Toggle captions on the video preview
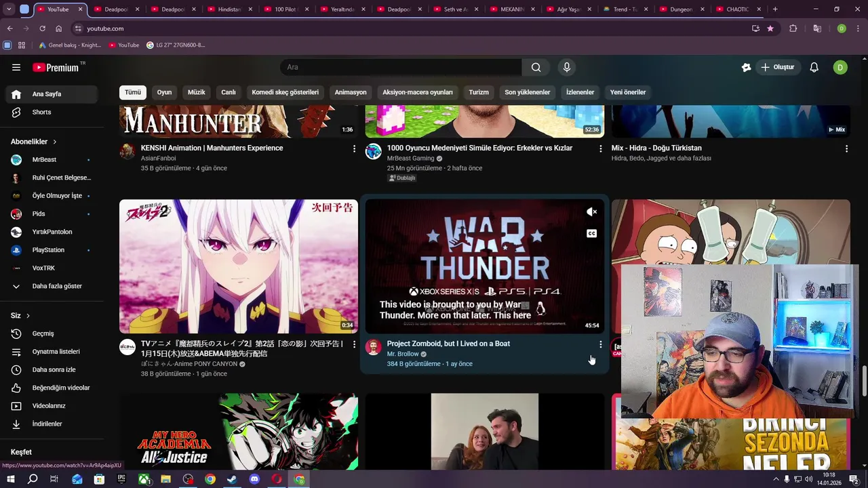This screenshot has width=868, height=488. [591, 234]
